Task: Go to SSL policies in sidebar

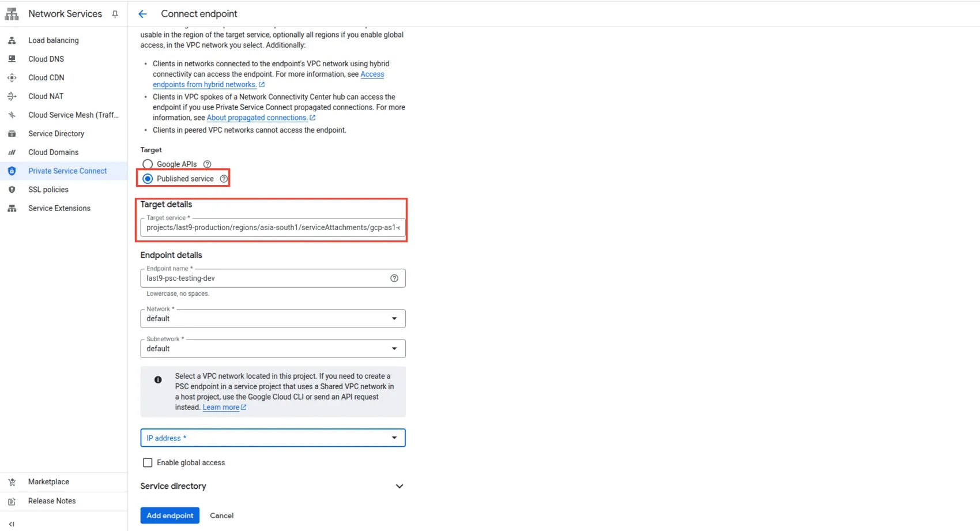Action: tap(48, 190)
